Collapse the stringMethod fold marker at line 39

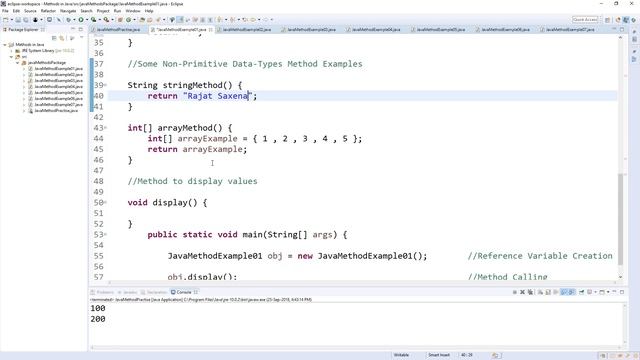[105, 85]
